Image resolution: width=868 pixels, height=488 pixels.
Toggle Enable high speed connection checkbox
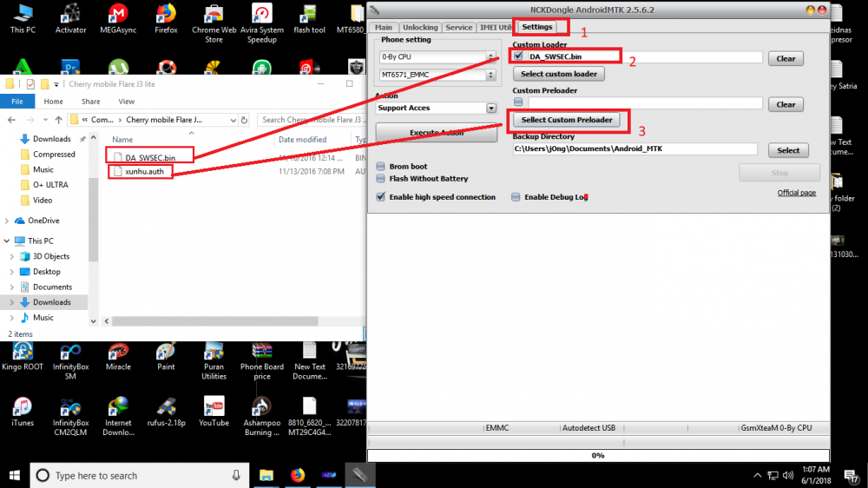coord(380,196)
